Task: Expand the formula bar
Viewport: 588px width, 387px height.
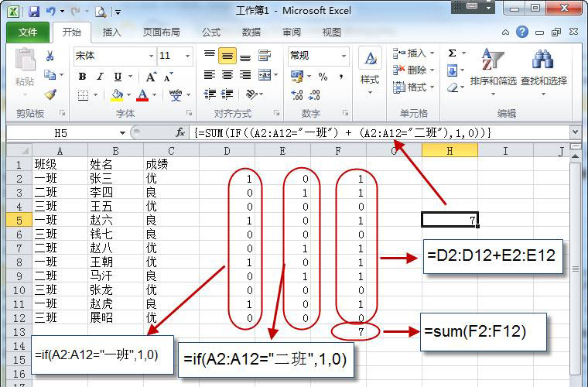Action: click(576, 132)
